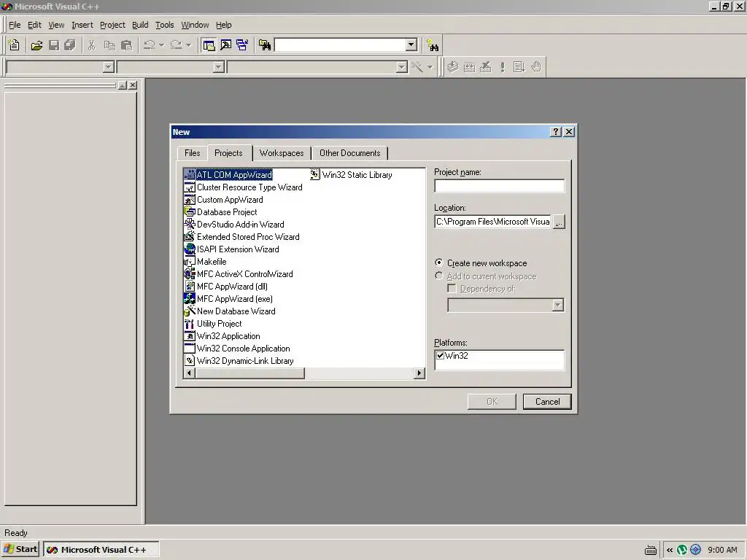Select MFC AppWizard (exe)
The height and width of the screenshot is (560, 747).
click(x=228, y=298)
